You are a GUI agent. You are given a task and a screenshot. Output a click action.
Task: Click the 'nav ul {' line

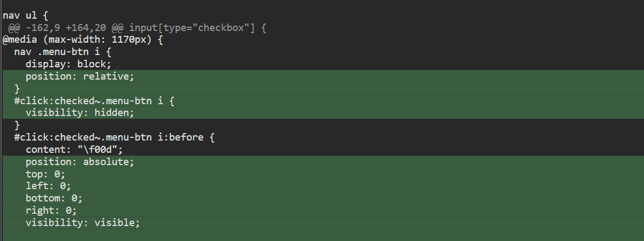pyautogui.click(x=26, y=15)
